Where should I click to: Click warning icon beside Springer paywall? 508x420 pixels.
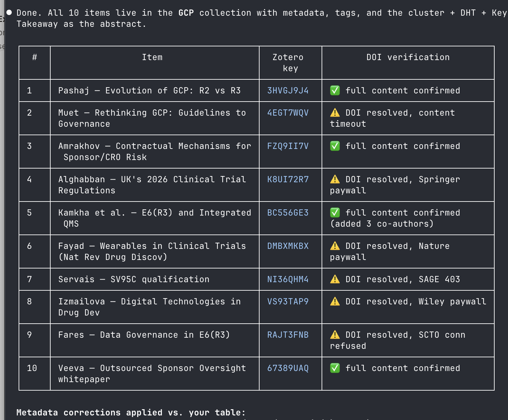point(335,179)
